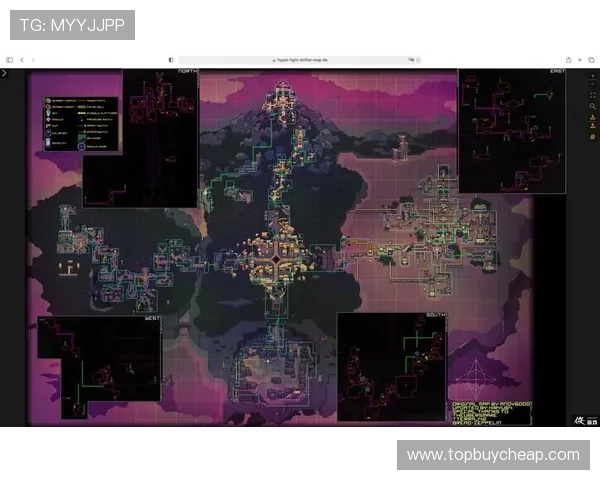Toggle fullscreen map view
This screenshot has height=480, width=600.
(592, 96)
